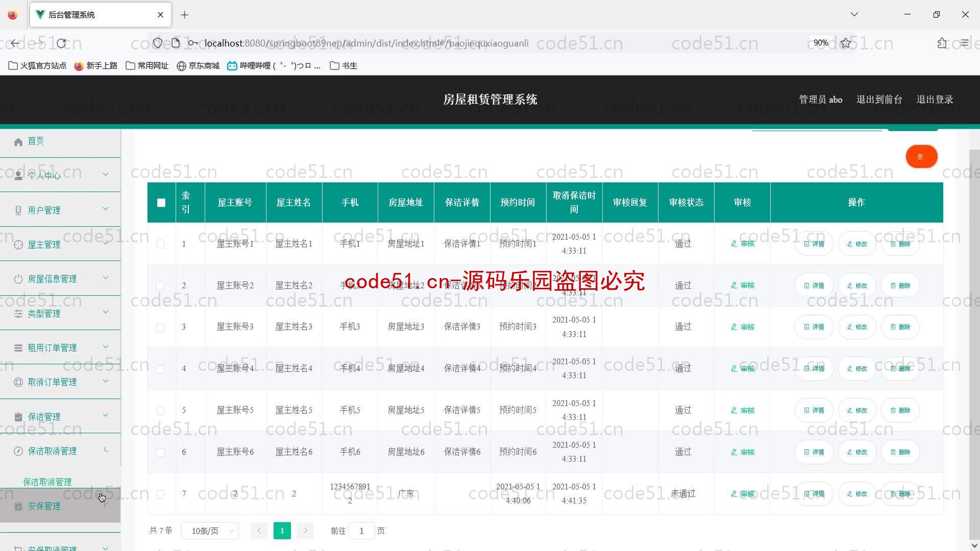The image size is (980, 551).
Task: Open a new browser tab with plus icon
Action: pos(185,15)
